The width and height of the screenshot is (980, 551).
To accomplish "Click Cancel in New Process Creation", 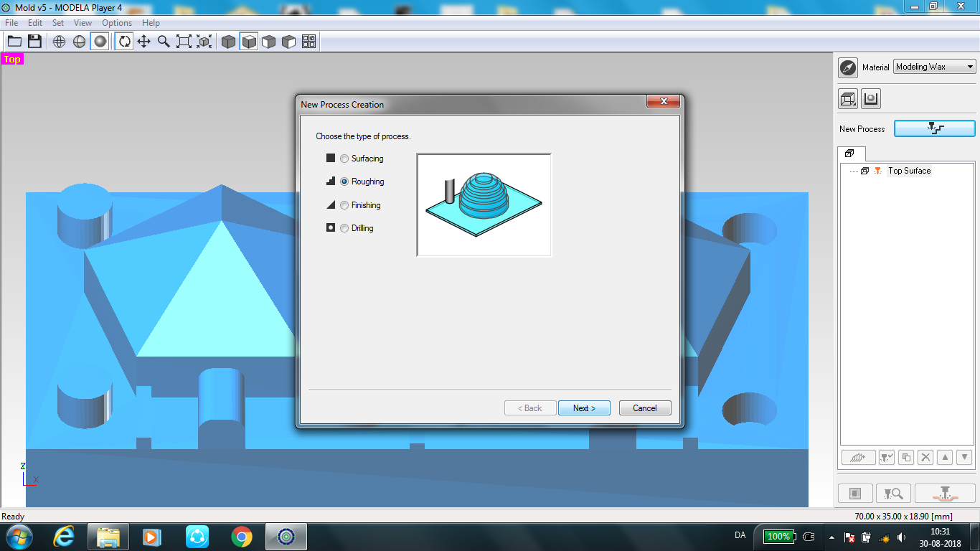I will point(645,408).
